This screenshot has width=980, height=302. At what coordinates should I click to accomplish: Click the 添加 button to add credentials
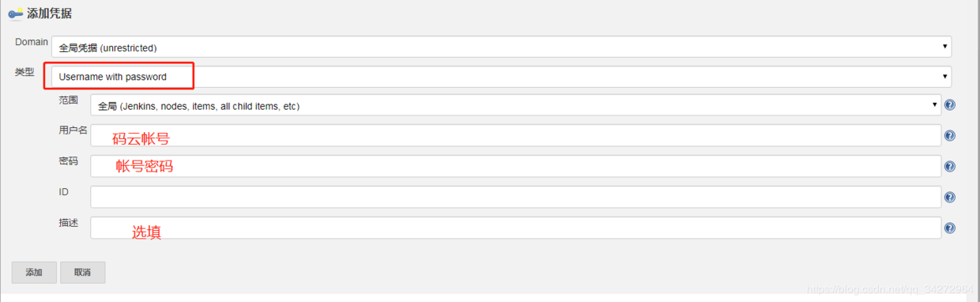[34, 272]
